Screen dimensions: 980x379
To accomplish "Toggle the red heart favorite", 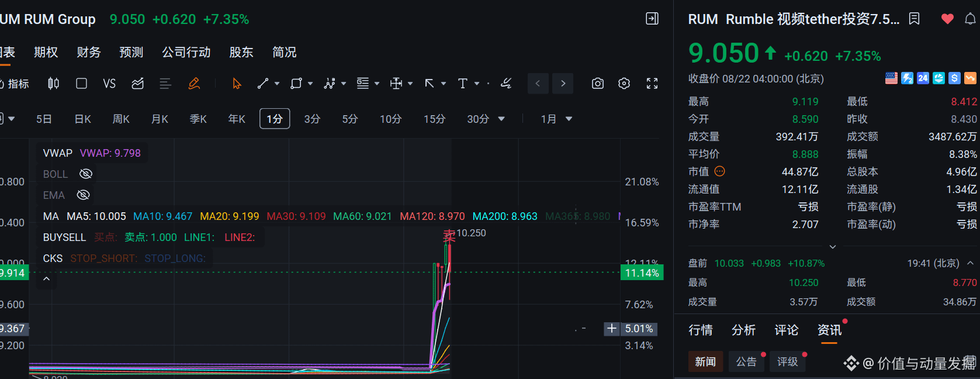I will coord(947,19).
